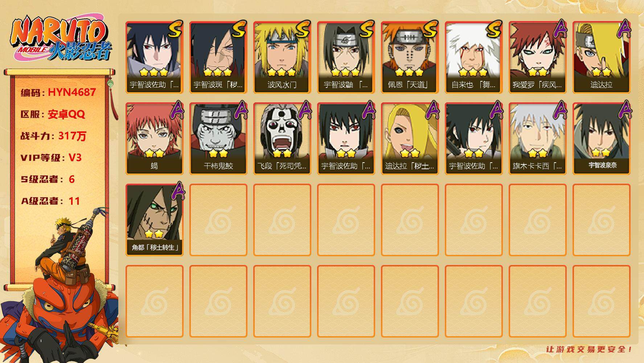Open the 佩恩「天道」 ninja card
Viewport: 644px width, 363px height.
click(x=410, y=57)
